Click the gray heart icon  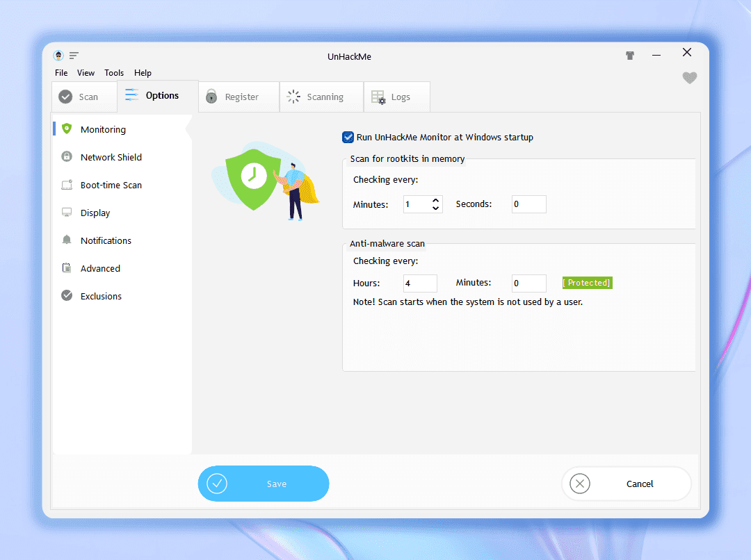[x=689, y=78]
